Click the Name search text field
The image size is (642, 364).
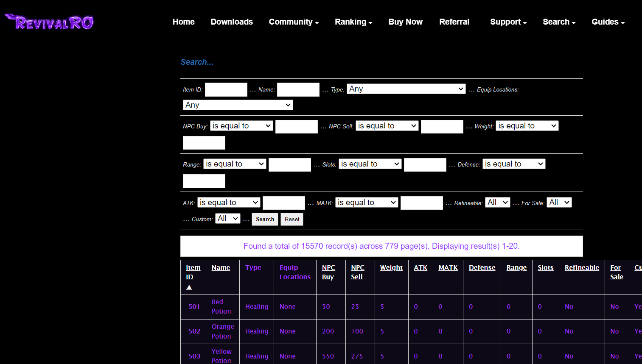[298, 89]
